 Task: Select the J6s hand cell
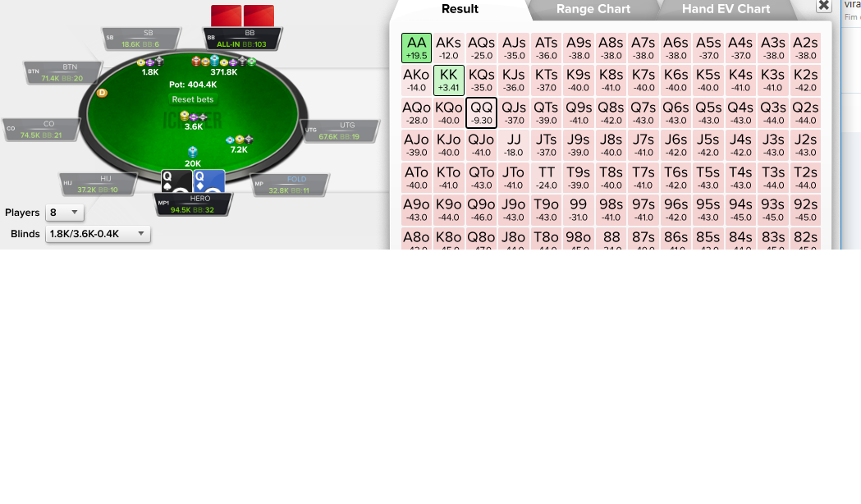click(676, 145)
